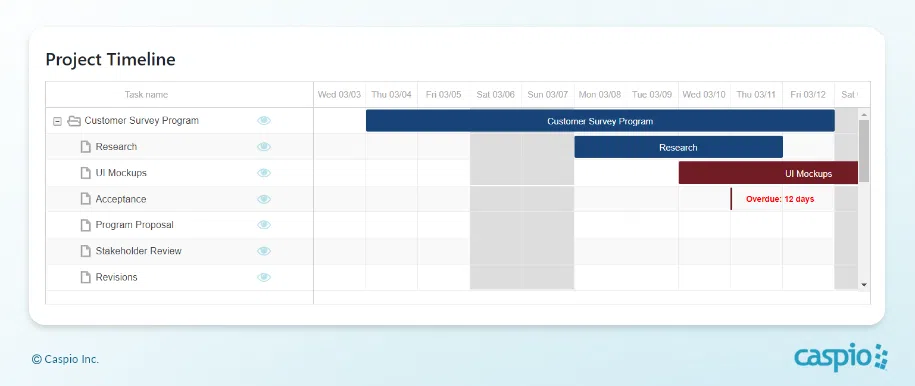Click the Acceptance milestone red marker line
915x386 pixels.
coord(731,199)
